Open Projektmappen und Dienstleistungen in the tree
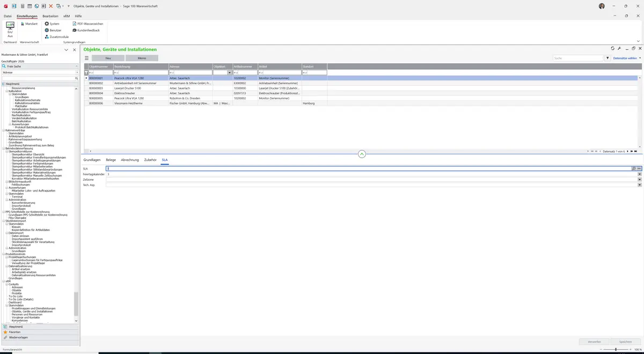This screenshot has height=354, width=644. point(34,308)
